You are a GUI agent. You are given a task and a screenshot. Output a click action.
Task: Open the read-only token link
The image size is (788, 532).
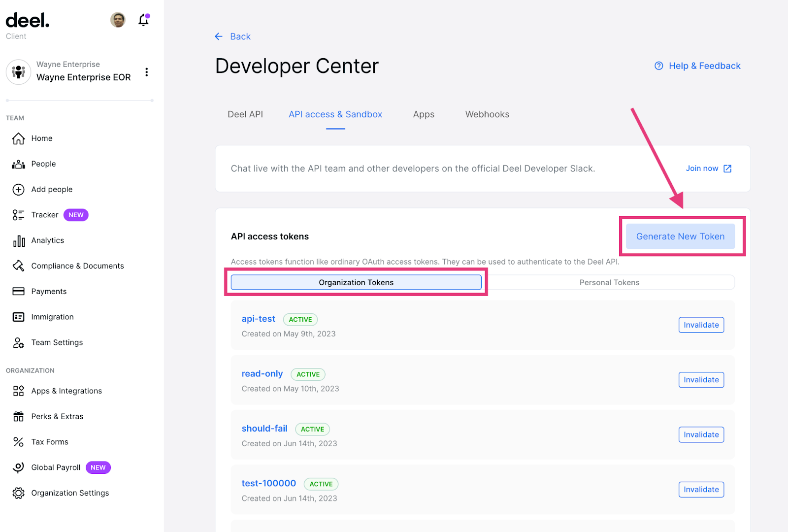[x=262, y=374]
